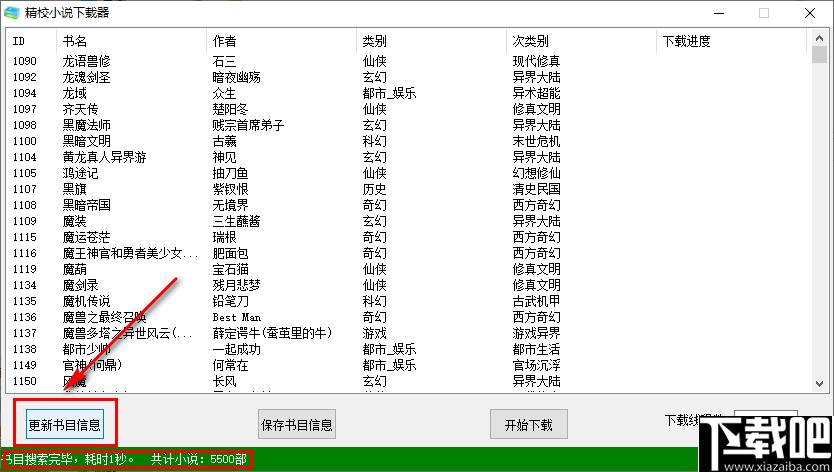Image resolution: width=834 pixels, height=472 pixels.
Task: Select the book 鸿途记
Action: [x=80, y=173]
